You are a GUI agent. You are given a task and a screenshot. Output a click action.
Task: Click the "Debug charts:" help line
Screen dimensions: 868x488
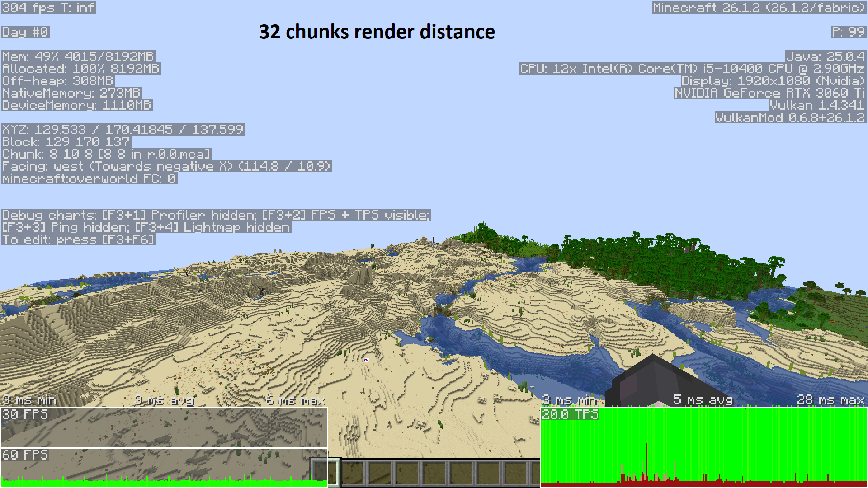tap(216, 215)
